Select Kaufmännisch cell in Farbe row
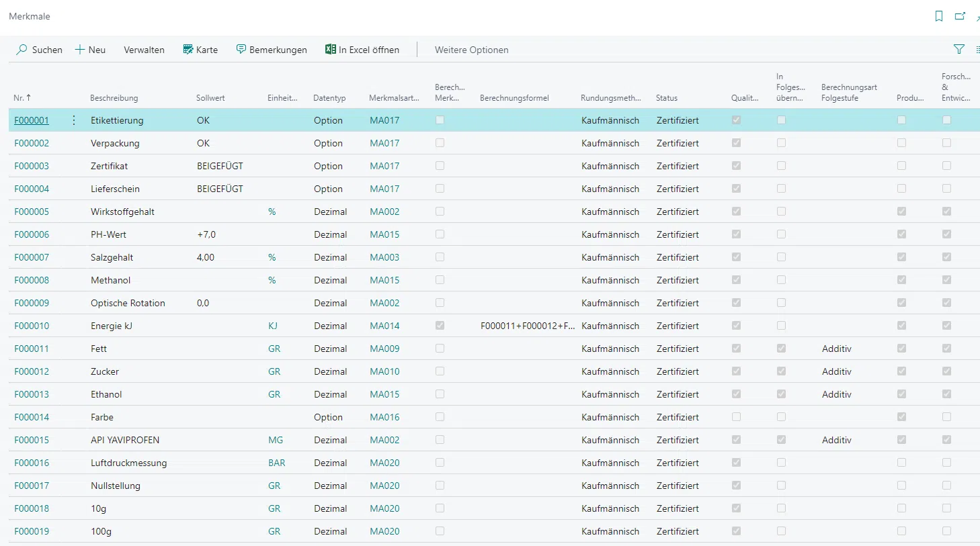 point(610,417)
